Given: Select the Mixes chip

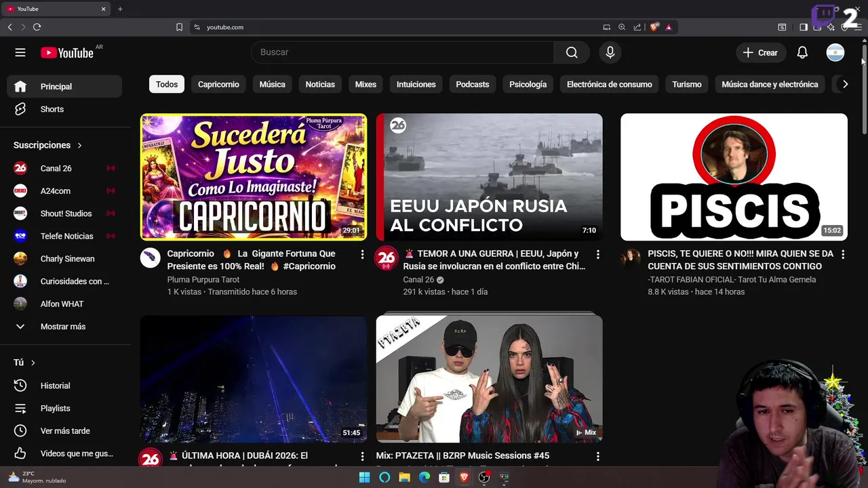Looking at the screenshot, I should tap(366, 84).
